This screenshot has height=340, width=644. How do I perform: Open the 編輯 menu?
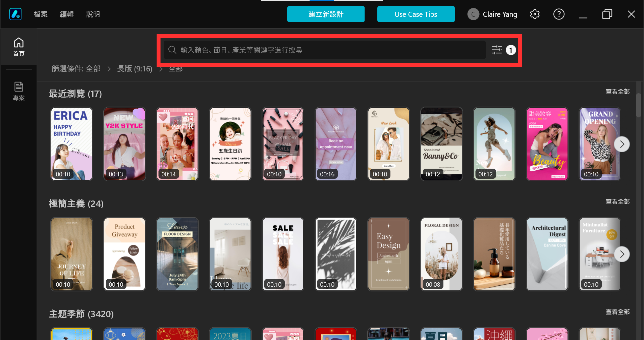click(x=67, y=14)
